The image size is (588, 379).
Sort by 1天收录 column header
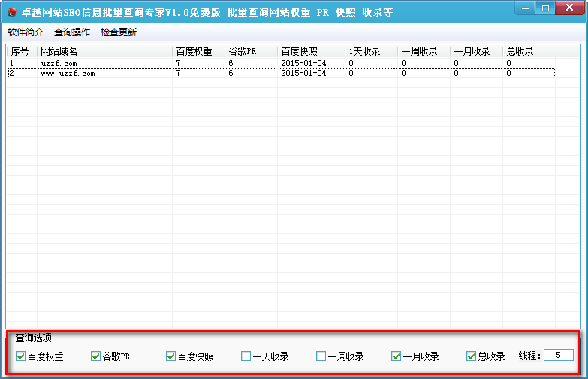coord(371,51)
